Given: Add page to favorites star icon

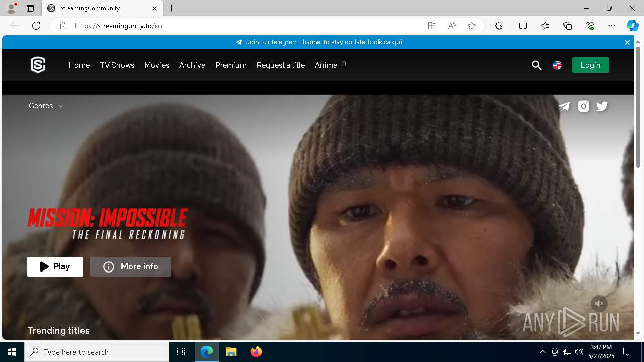Looking at the screenshot, I should (472, 26).
